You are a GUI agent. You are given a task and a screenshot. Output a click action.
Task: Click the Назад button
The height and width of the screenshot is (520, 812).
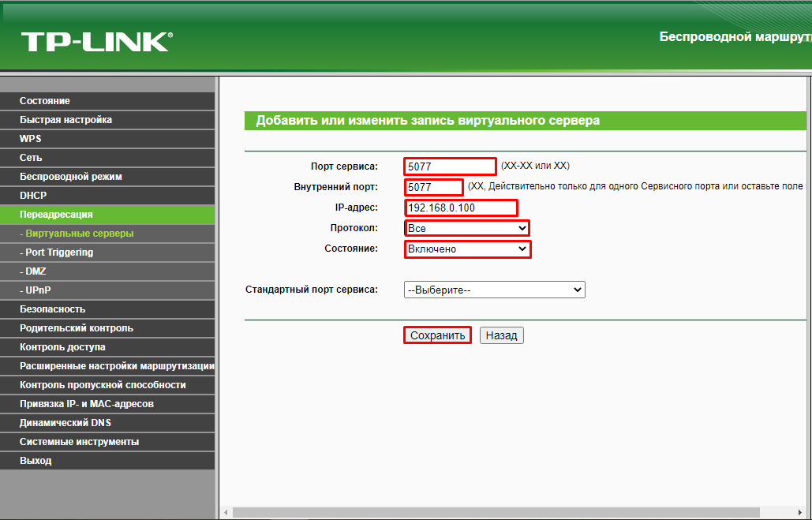pyautogui.click(x=501, y=335)
